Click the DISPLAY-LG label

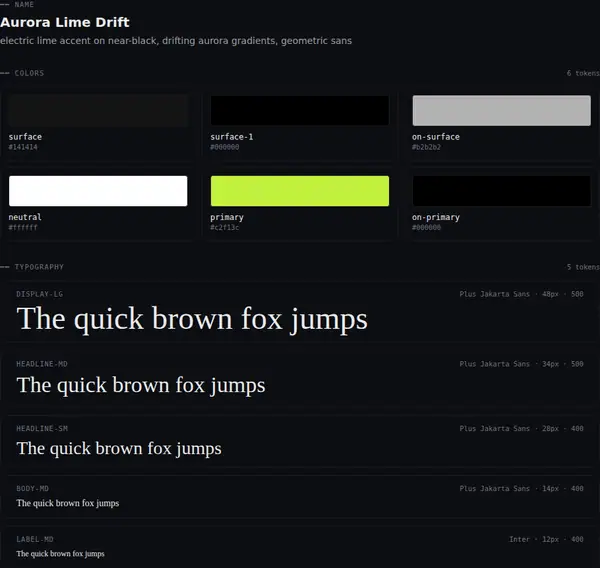coord(39,294)
